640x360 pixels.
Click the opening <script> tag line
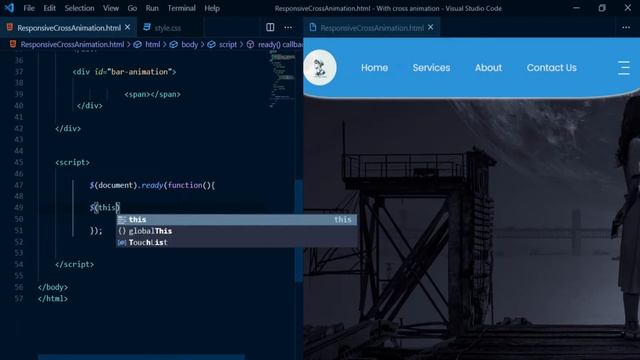[x=72, y=162]
